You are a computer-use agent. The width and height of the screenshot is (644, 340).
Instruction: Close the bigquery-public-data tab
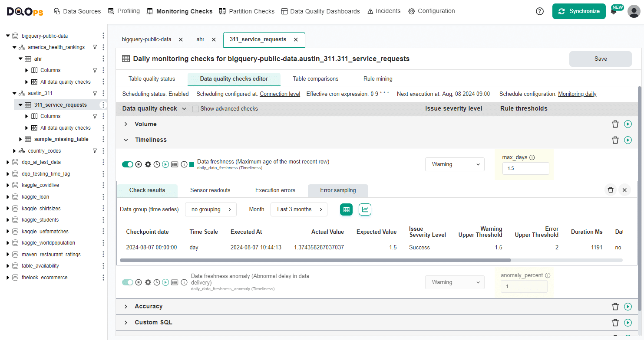pos(181,39)
